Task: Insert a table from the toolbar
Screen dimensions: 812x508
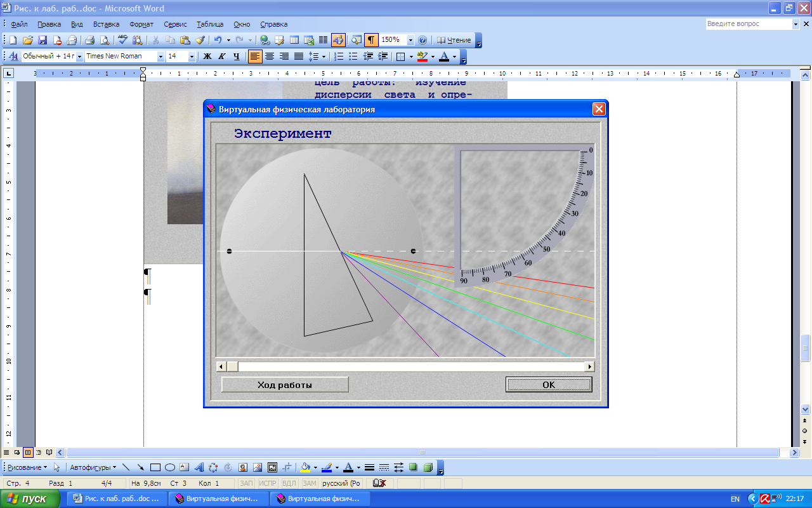Action: point(294,40)
